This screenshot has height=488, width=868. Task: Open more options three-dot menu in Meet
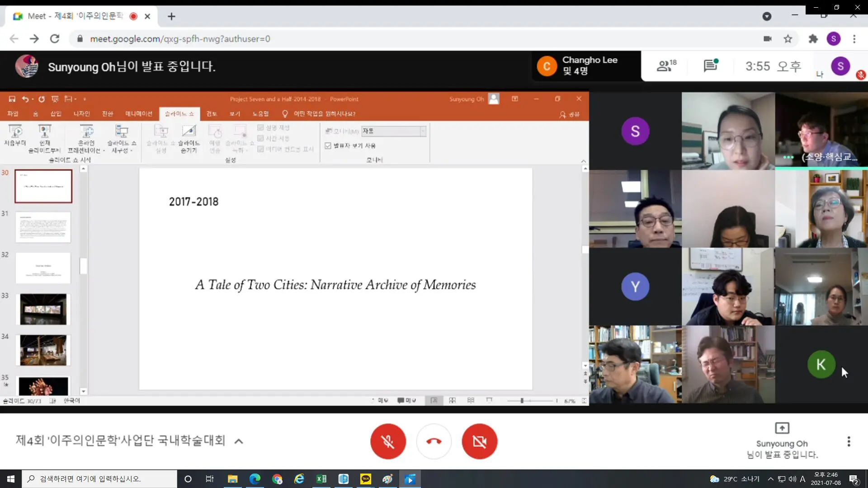pyautogui.click(x=849, y=441)
